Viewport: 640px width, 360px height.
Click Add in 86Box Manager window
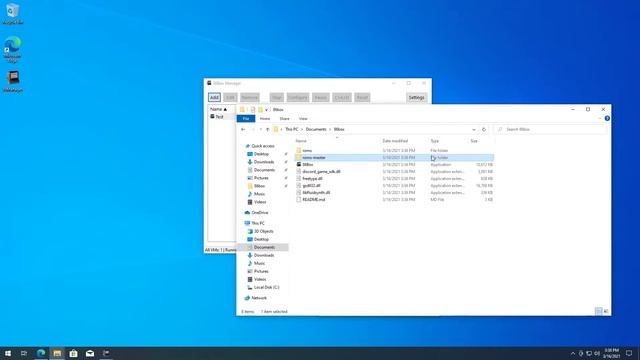214,98
